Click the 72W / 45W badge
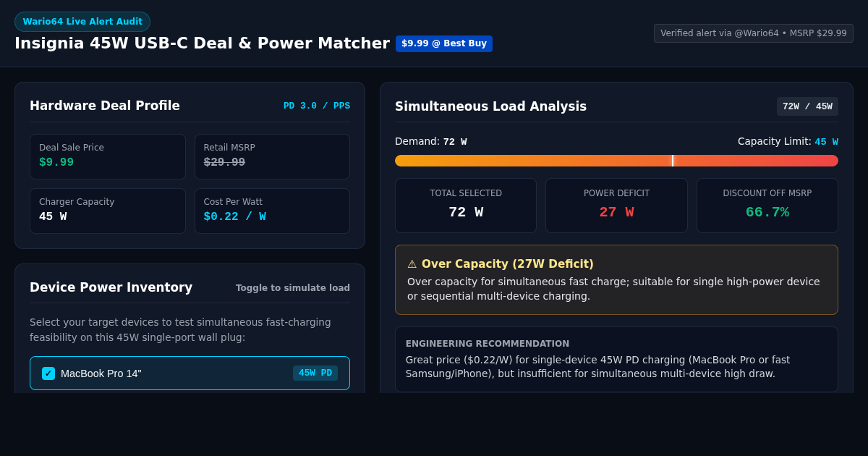 pos(807,106)
